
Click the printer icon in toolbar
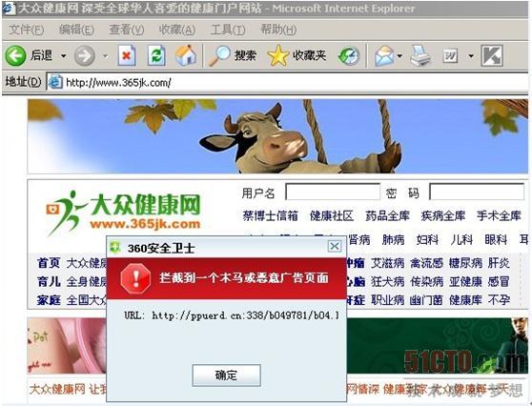click(x=420, y=55)
